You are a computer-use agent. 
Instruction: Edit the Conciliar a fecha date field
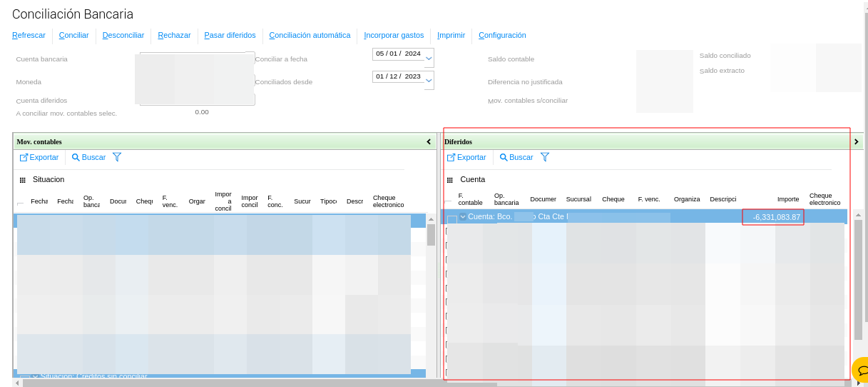click(398, 54)
